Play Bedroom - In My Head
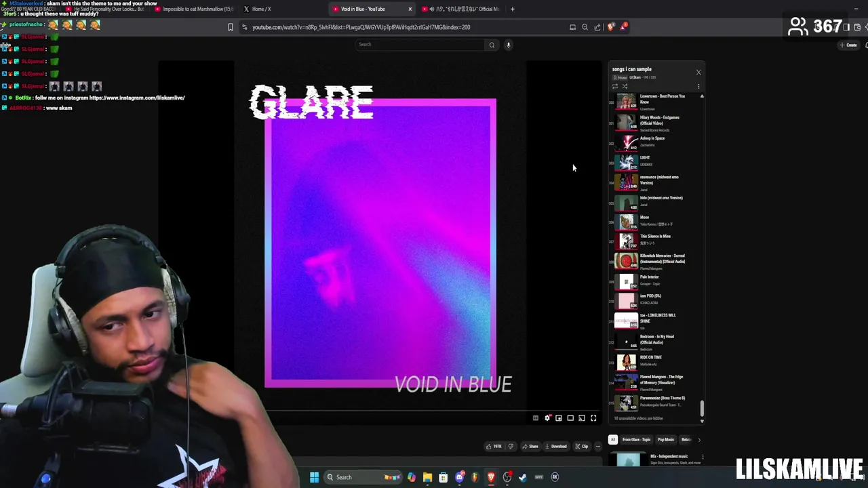Image resolution: width=868 pixels, height=488 pixels. 654,342
